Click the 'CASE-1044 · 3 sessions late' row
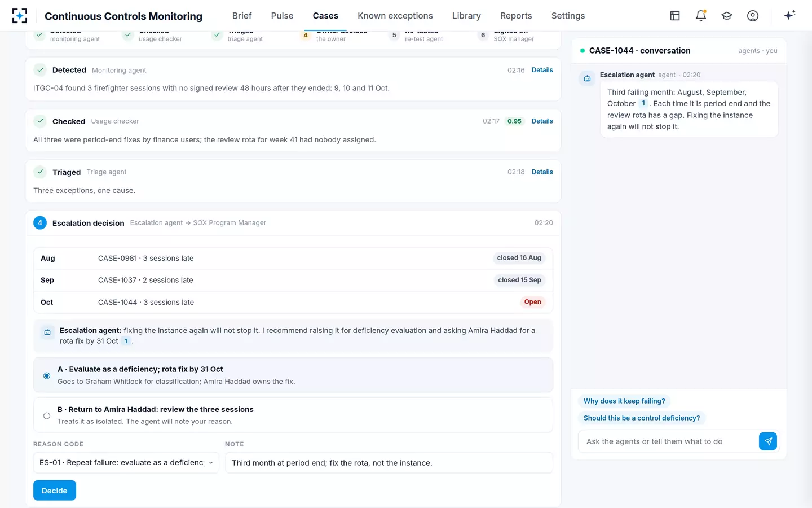The height and width of the screenshot is (508, 812). (x=293, y=302)
